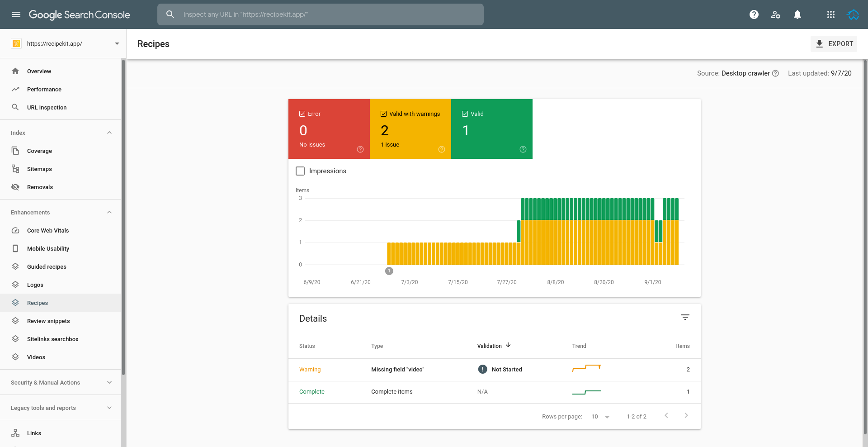Open the Sitemaps page

coord(61,169)
